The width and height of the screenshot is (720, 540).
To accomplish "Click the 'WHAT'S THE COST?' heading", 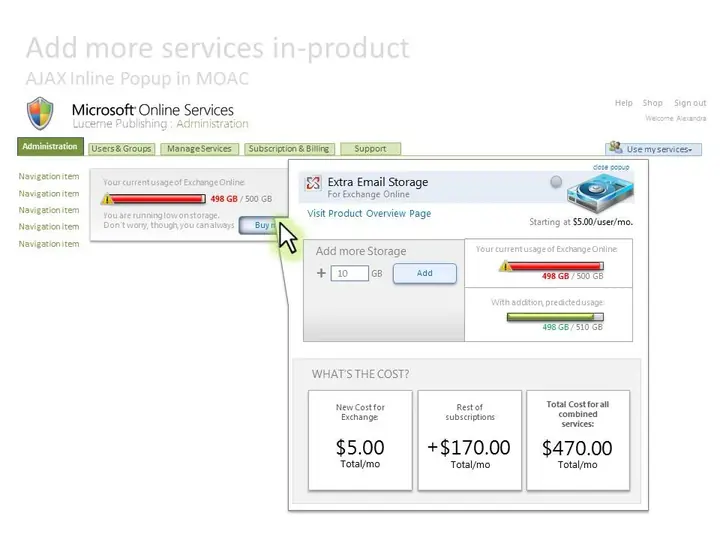I will coord(360,374).
